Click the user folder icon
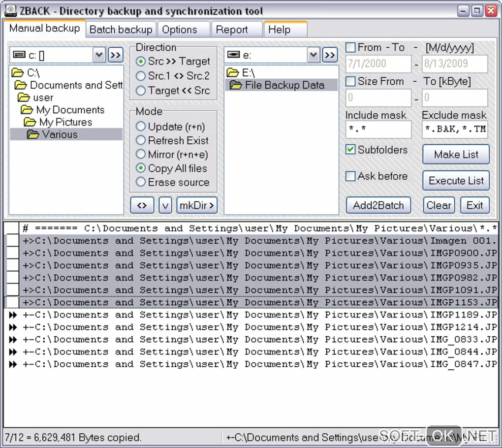This screenshot has height=448, width=502. 24,97
